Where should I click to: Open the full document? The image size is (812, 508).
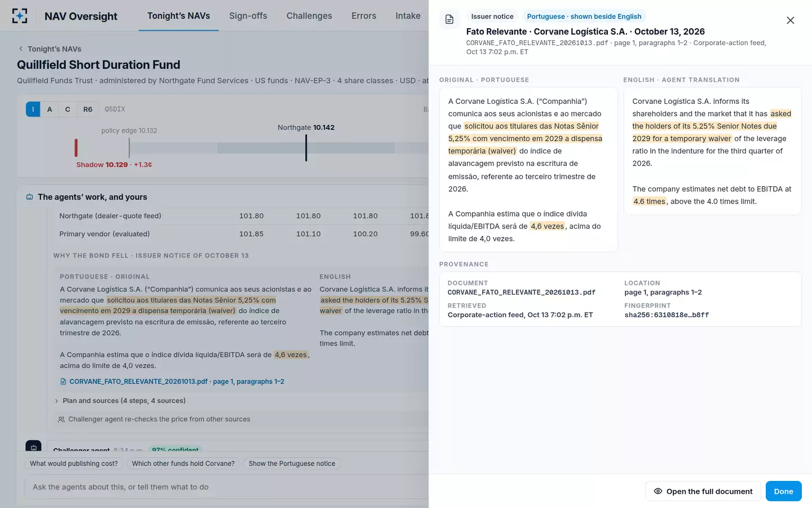(703, 491)
